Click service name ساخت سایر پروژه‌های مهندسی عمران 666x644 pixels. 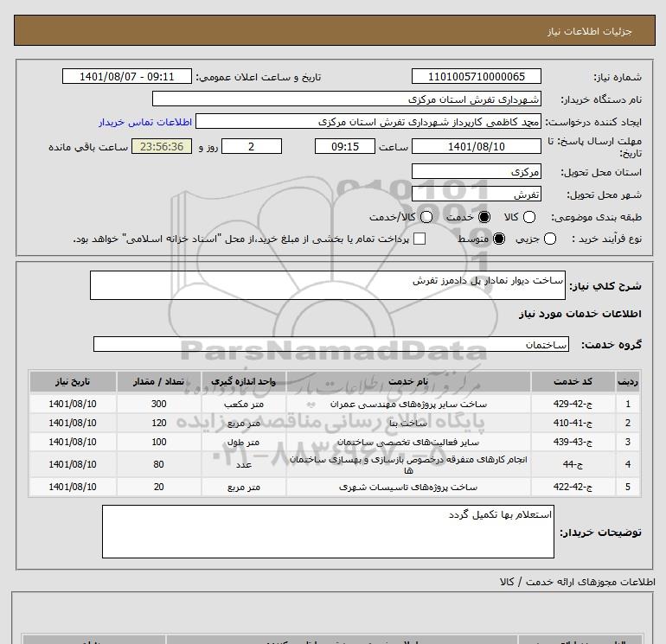(x=408, y=405)
